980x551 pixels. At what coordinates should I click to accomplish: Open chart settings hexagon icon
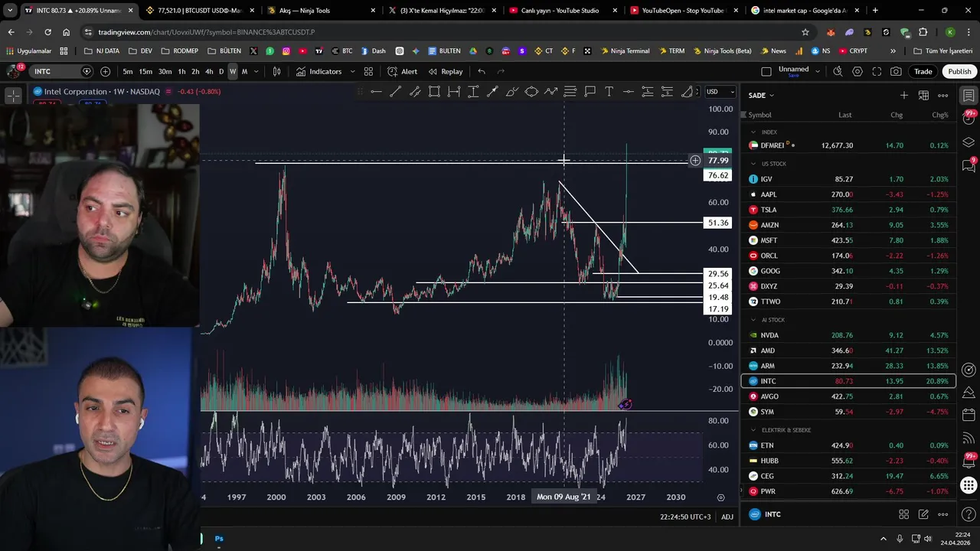(857, 71)
